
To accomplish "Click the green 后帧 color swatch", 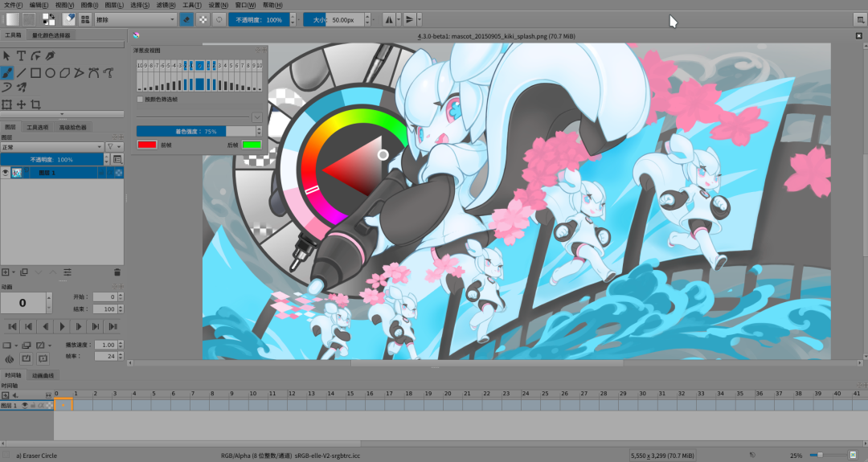I will coord(252,145).
